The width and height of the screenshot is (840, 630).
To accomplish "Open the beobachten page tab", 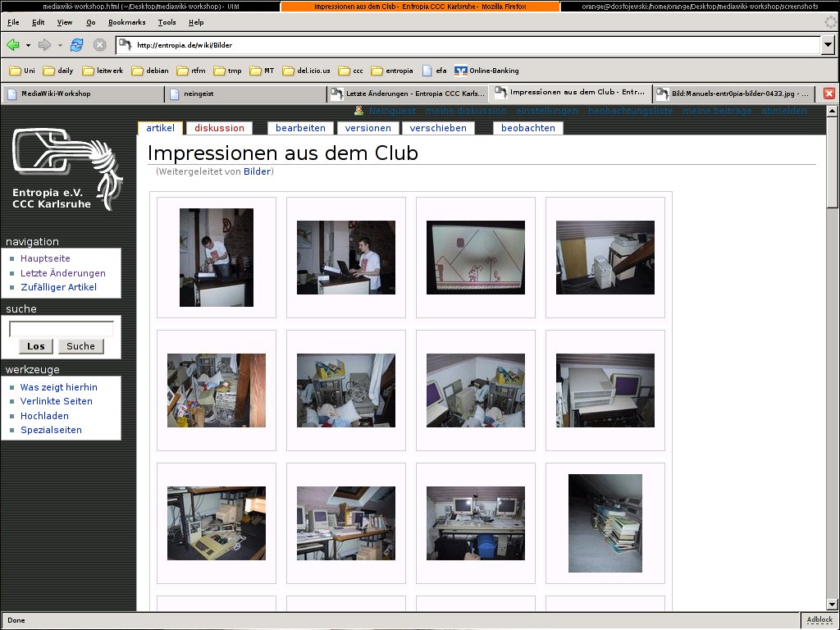I will [528, 128].
